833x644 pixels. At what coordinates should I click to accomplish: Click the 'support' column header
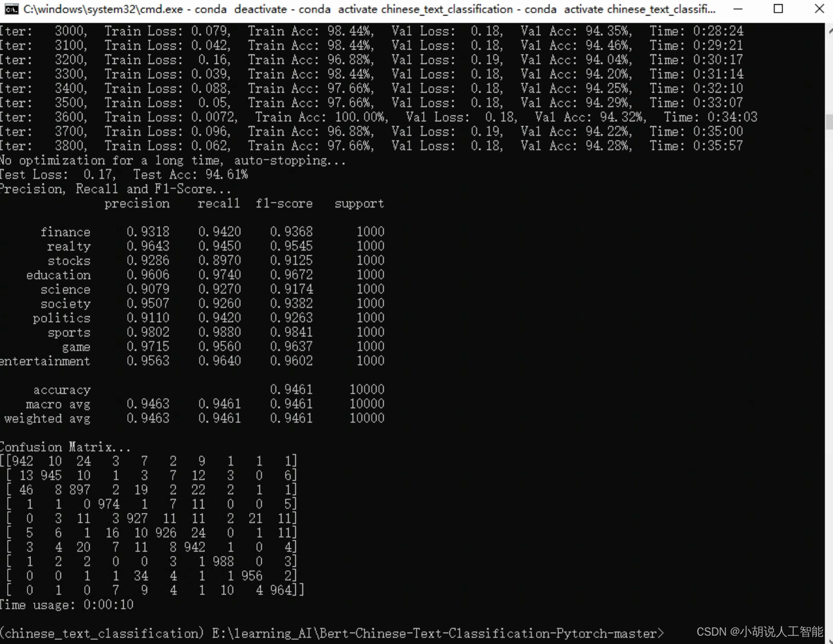[x=359, y=204]
